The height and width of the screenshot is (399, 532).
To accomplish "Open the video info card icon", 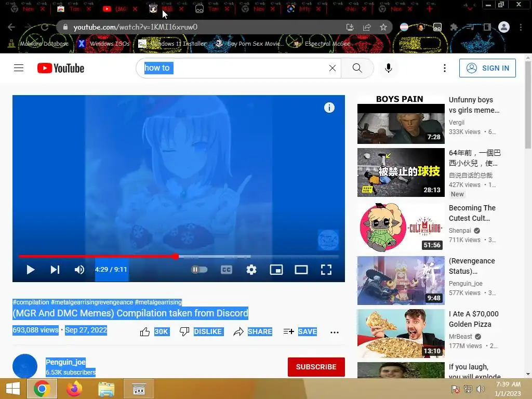I will click(x=329, y=108).
